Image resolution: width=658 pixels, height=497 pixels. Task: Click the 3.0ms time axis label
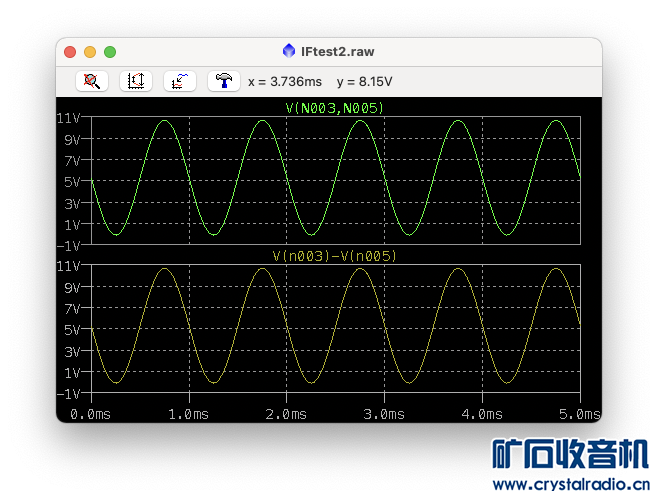(x=384, y=415)
